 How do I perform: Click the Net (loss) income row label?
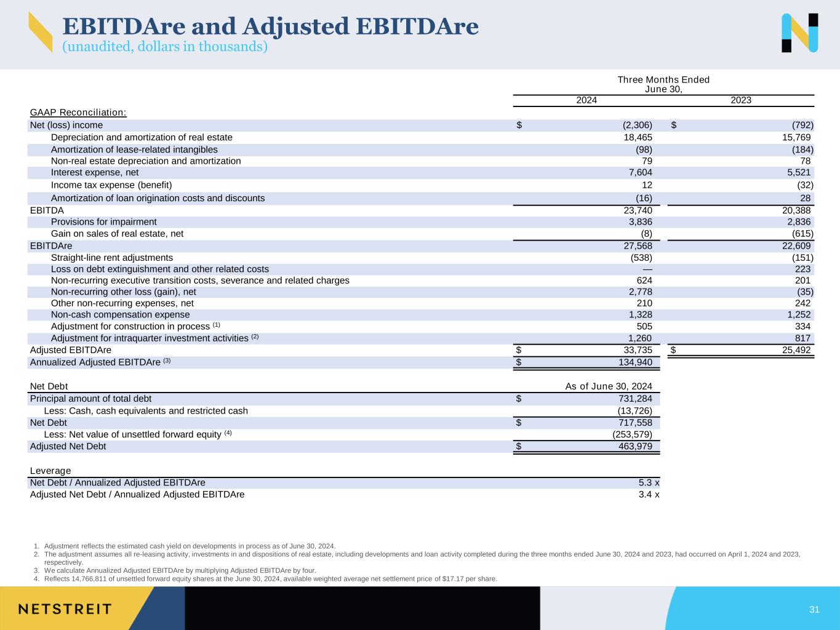click(66, 125)
